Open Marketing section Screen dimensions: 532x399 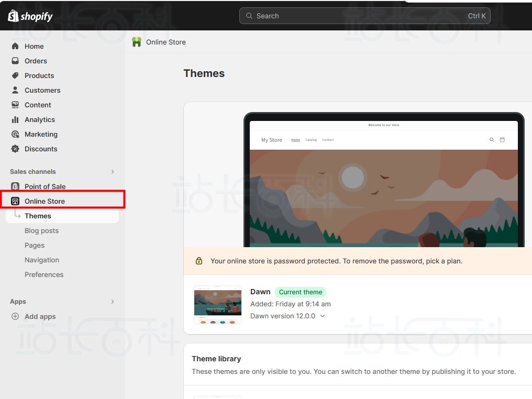[x=41, y=134]
